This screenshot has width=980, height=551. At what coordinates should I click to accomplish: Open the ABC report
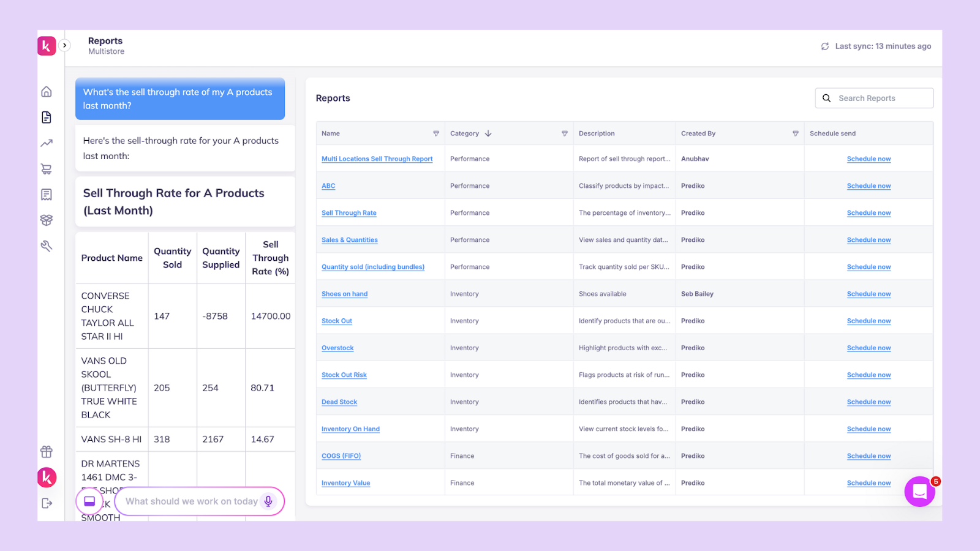[x=328, y=186]
